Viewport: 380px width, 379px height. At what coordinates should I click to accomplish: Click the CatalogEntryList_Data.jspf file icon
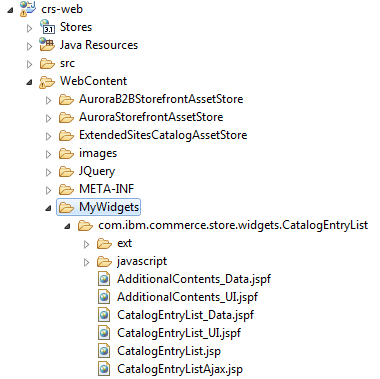click(x=104, y=315)
